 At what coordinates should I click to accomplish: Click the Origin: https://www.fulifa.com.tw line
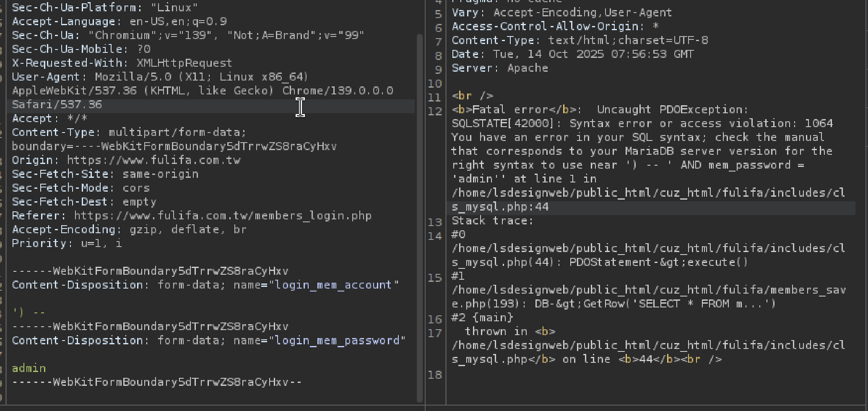click(x=126, y=160)
